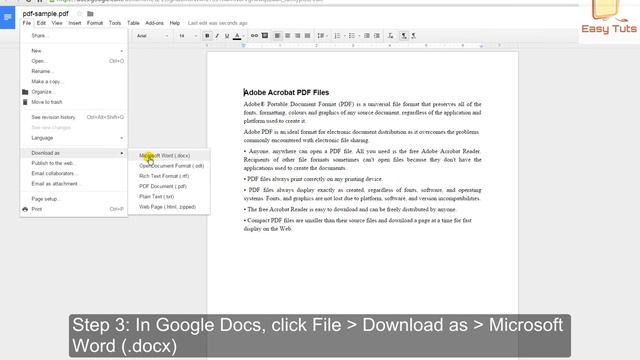The width and height of the screenshot is (640, 360).
Task: Choose See revision history
Action: 74,117
